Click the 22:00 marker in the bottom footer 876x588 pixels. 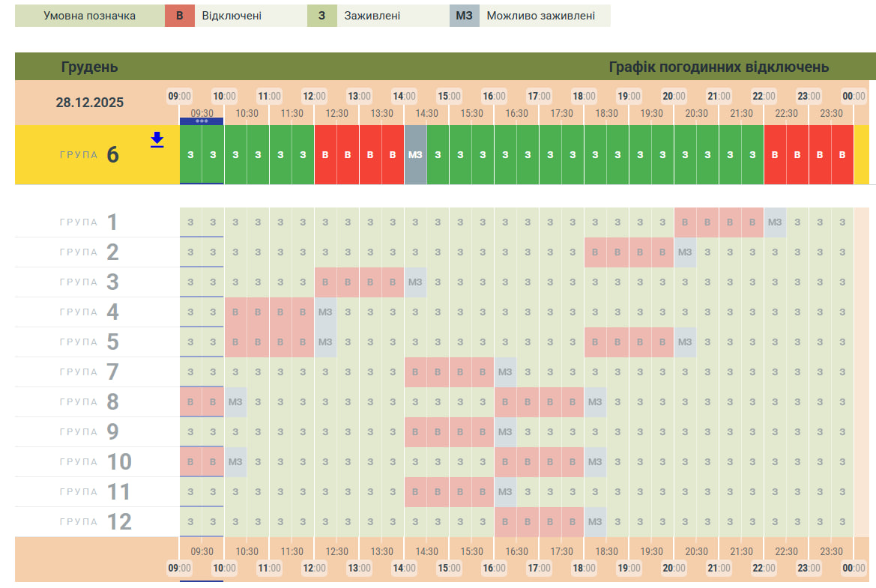[x=764, y=569]
